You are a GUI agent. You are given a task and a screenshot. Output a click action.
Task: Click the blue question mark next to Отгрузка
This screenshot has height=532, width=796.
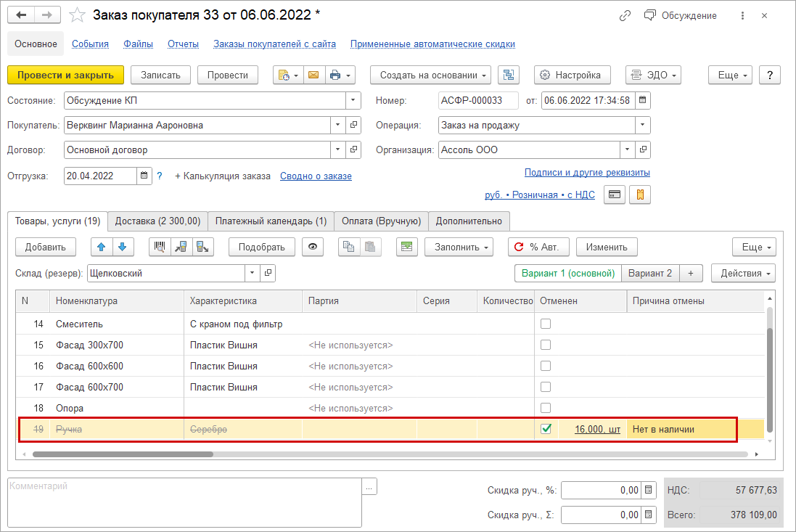coord(160,176)
